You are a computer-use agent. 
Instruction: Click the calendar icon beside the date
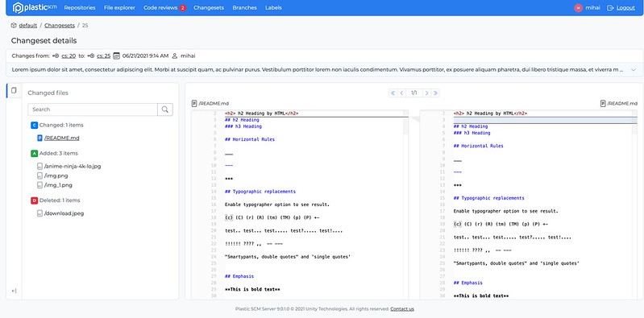pos(116,56)
